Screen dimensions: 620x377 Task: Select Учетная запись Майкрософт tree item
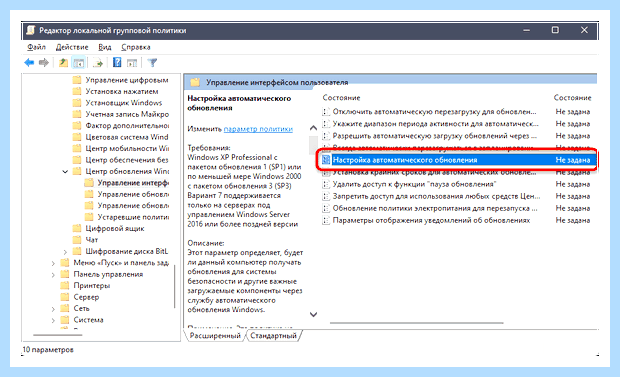point(127,114)
